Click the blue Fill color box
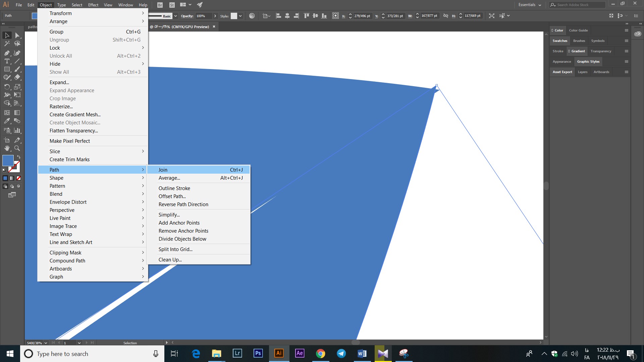The width and height of the screenshot is (644, 362). tap(7, 160)
